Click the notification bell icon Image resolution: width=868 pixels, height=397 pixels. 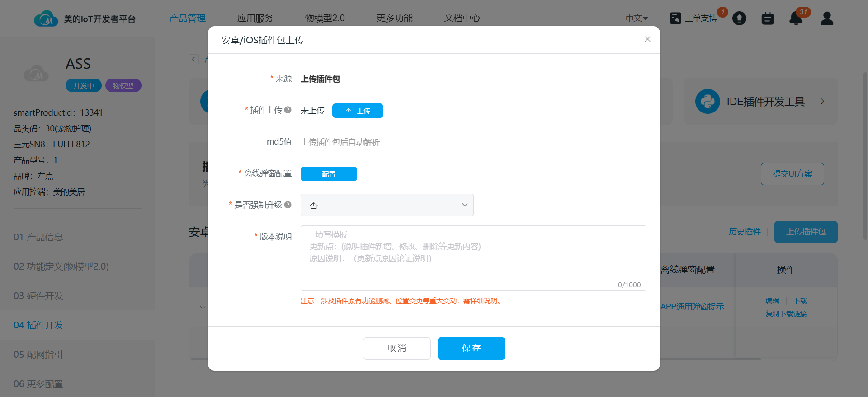point(796,19)
